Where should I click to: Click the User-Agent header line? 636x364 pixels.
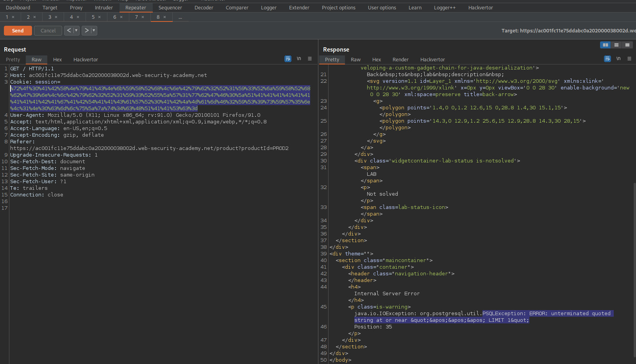[135, 115]
